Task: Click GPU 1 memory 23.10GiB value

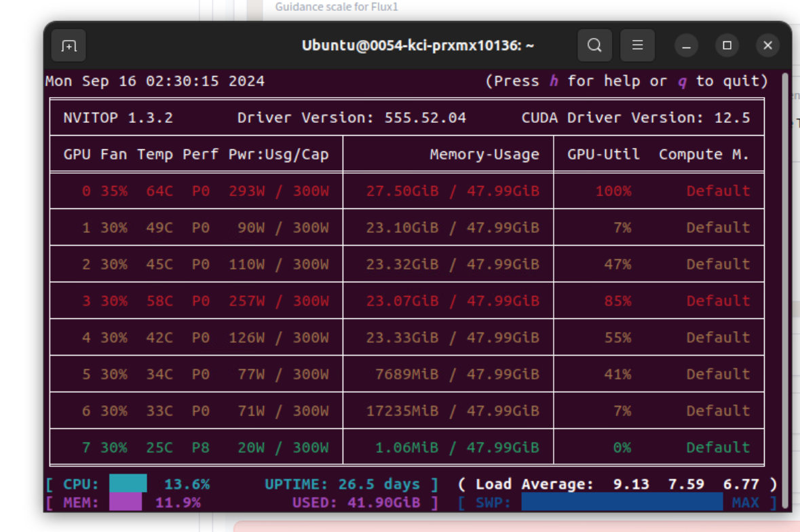Action: tap(402, 227)
